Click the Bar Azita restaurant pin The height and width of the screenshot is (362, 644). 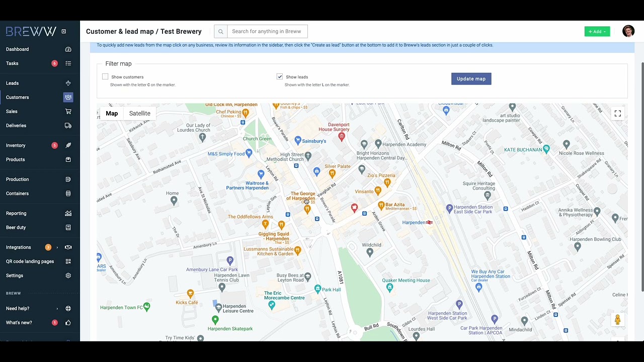click(x=381, y=205)
